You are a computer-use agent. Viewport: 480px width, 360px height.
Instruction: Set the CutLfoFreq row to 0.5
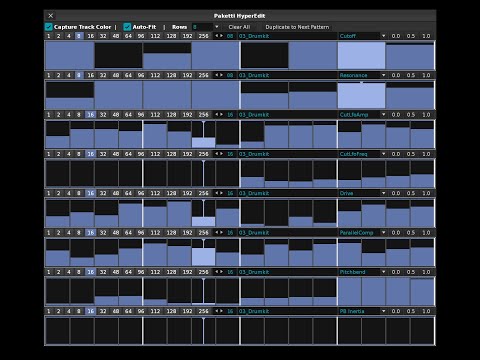point(411,154)
